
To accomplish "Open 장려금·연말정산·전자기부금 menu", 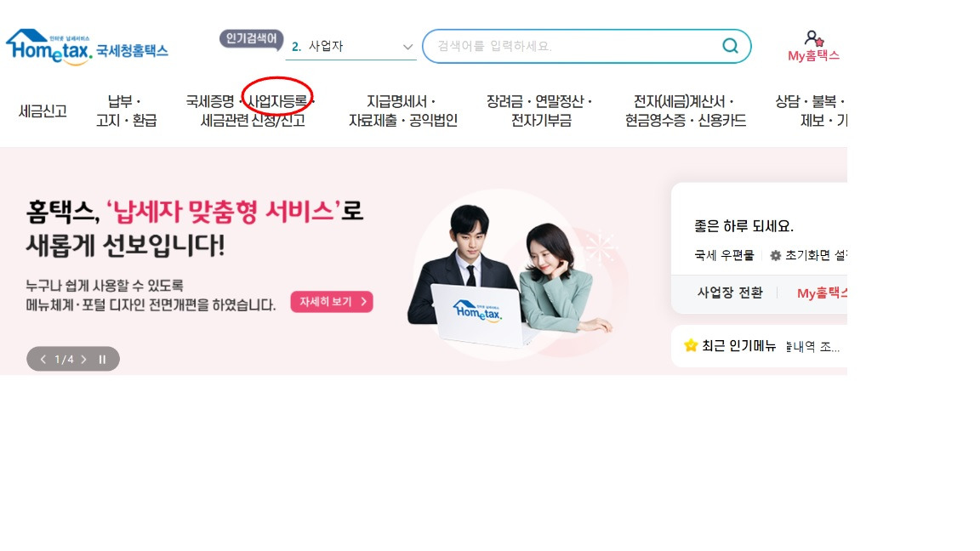I will (x=539, y=111).
